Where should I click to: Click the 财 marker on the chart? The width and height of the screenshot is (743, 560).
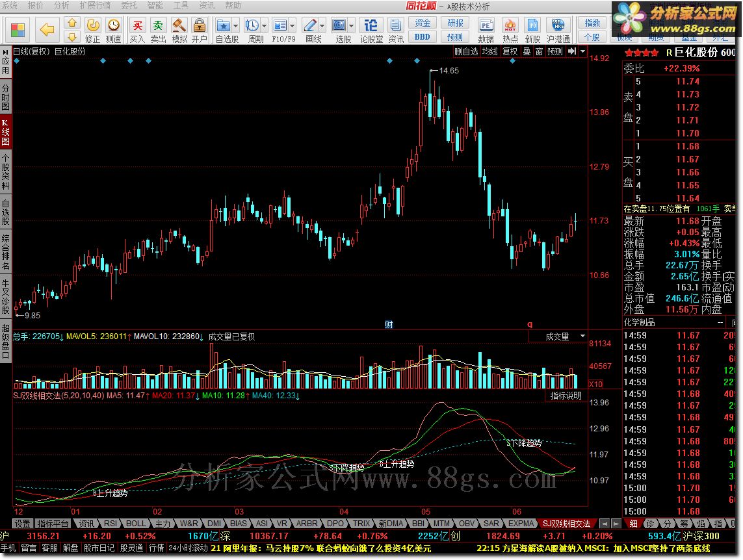click(x=389, y=325)
